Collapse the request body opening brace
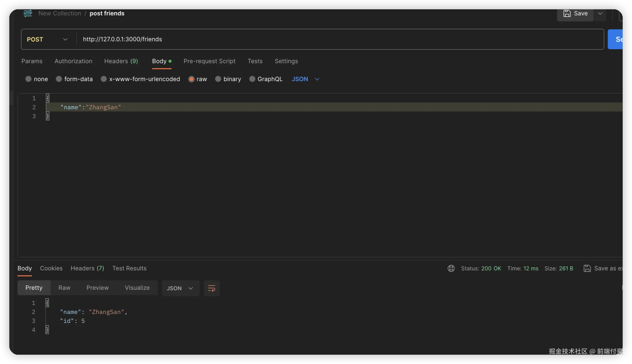The height and width of the screenshot is (364, 632). point(48,98)
